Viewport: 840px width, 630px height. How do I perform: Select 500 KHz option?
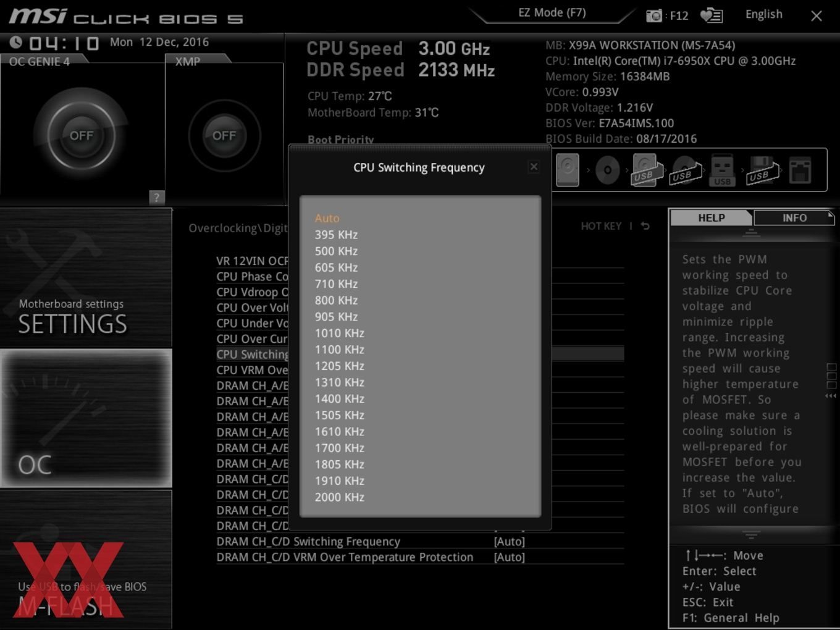point(336,251)
